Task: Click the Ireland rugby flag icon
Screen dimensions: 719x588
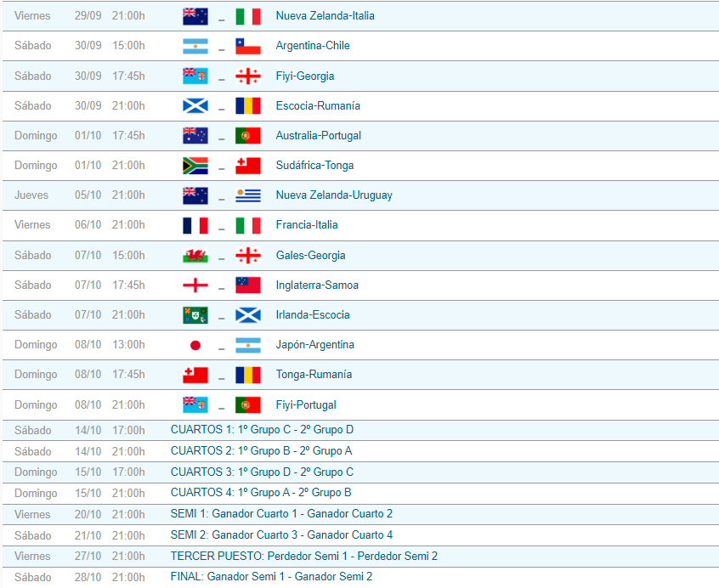Action: pos(195,315)
